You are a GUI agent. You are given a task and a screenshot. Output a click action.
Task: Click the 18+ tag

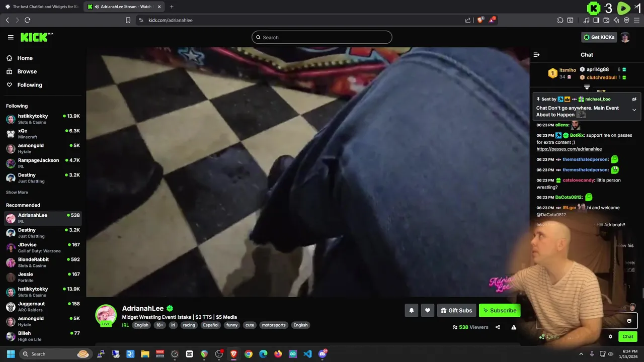tap(159, 325)
